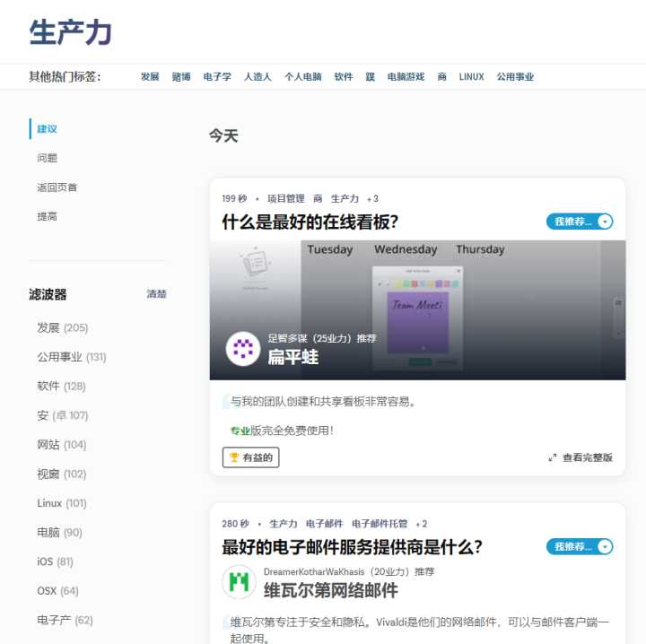Select the 返回页首 sidebar item
The height and width of the screenshot is (644, 646).
(57, 187)
